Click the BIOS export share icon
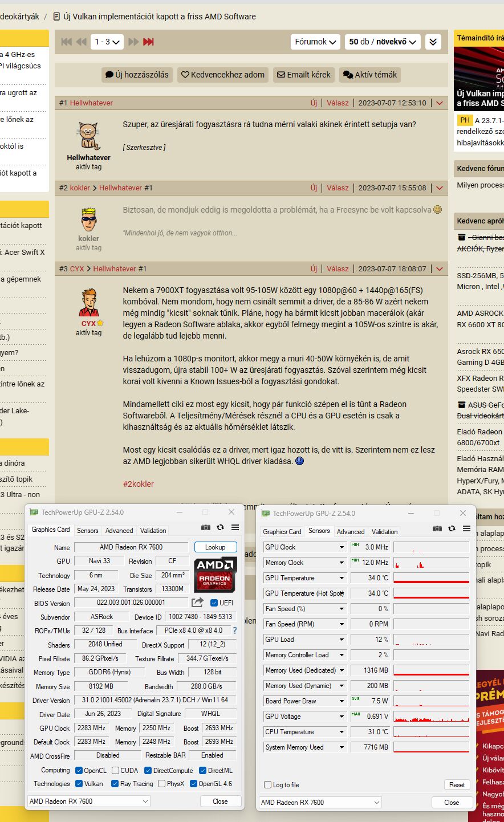This screenshot has height=822, width=504. click(x=197, y=602)
